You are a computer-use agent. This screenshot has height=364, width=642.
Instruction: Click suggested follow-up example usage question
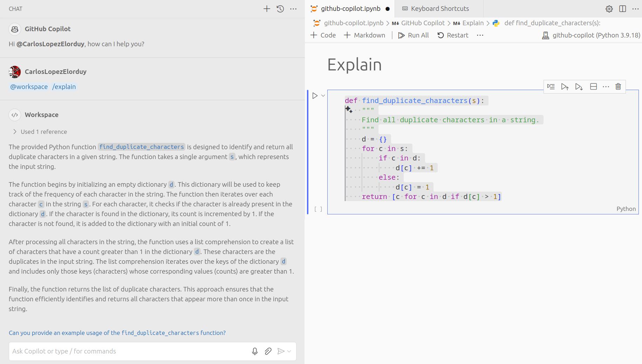[117, 333]
